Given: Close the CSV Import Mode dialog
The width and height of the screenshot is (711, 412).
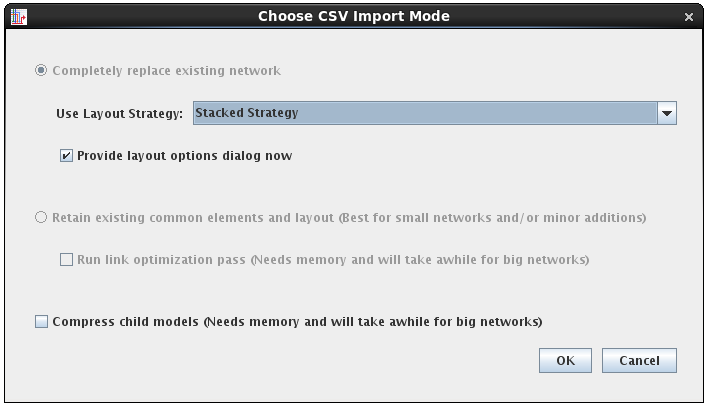Looking at the screenshot, I should point(689,16).
